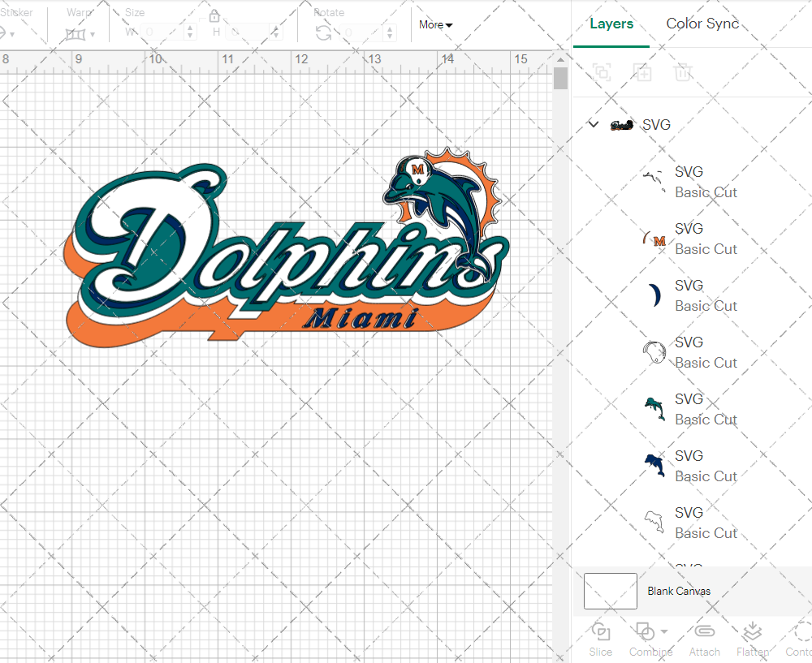
Task: Collapse the SVG group layer
Action: [594, 124]
